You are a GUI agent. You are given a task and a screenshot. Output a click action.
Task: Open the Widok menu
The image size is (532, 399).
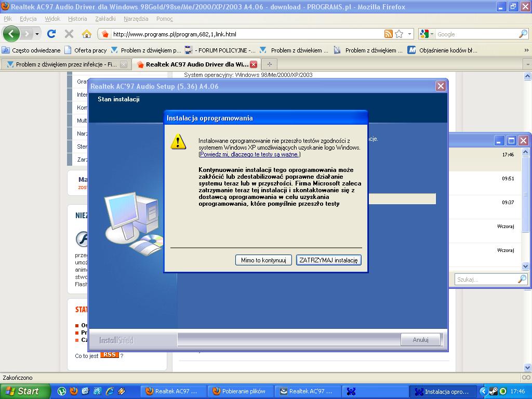tap(52, 19)
